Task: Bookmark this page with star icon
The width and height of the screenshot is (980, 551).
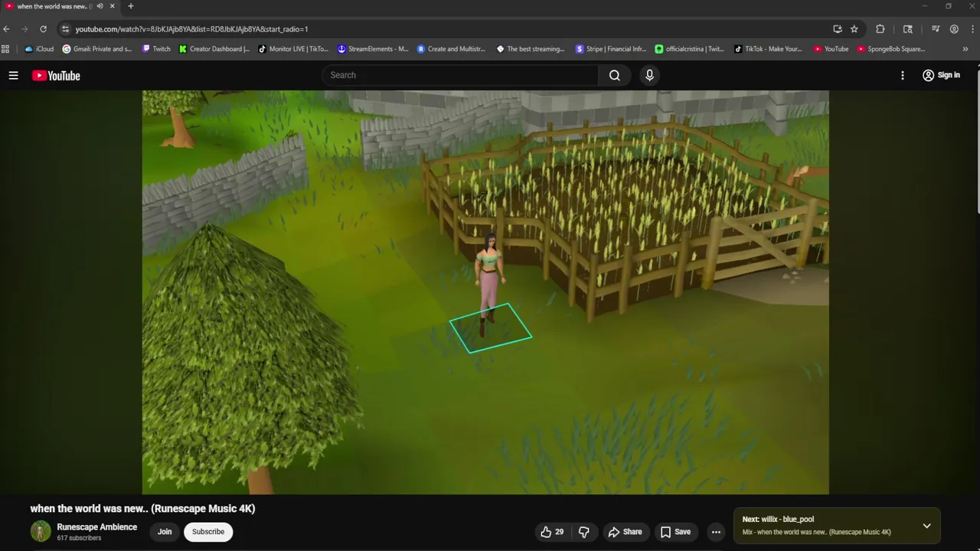Action: [854, 29]
